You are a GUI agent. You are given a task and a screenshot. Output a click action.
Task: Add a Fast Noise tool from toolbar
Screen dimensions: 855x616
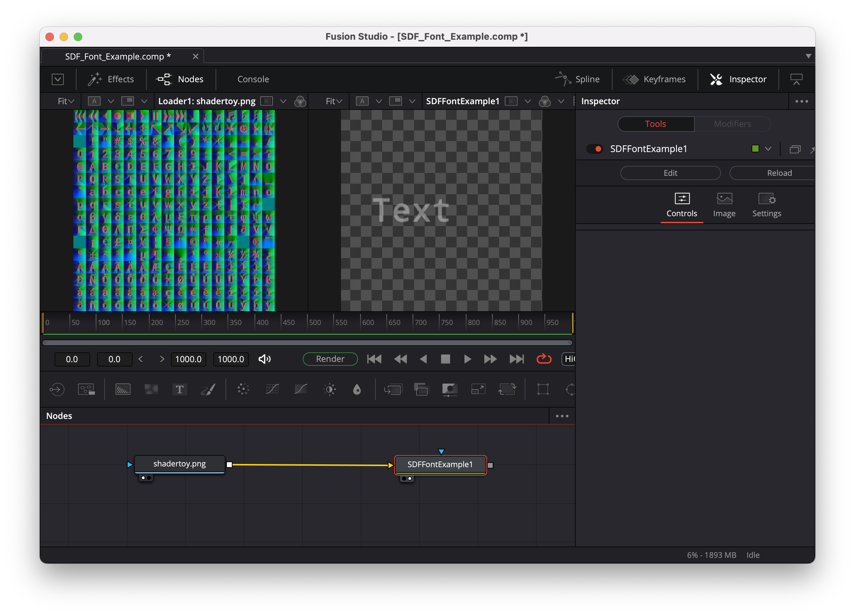point(151,390)
